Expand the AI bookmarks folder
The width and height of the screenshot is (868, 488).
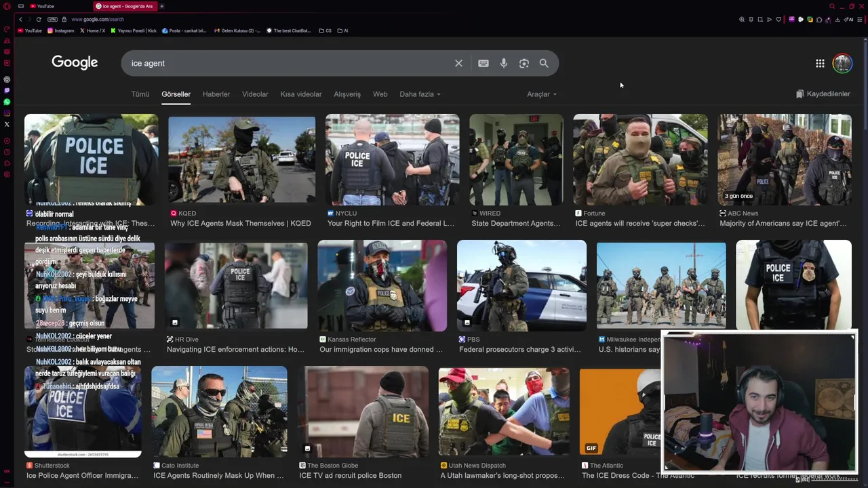[342, 30]
